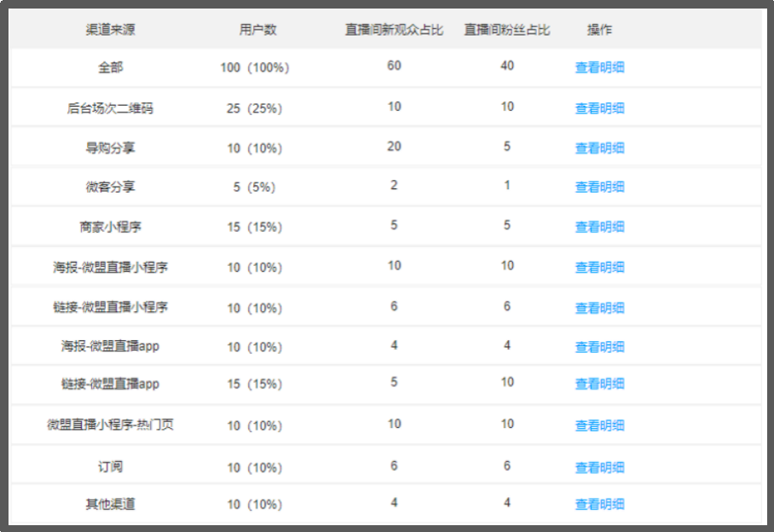774x532 pixels.
Task: Select the 导购分享 channel cell
Action: pos(110,148)
